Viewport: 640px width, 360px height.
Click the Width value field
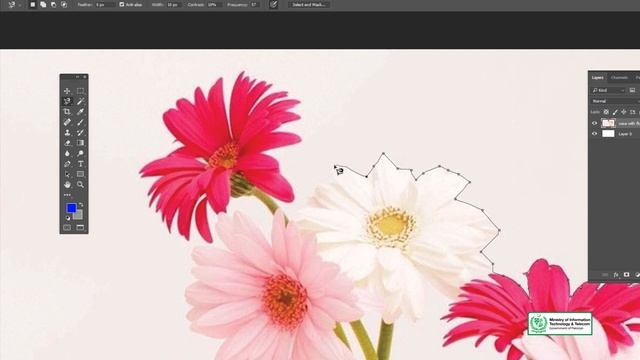[x=174, y=4]
